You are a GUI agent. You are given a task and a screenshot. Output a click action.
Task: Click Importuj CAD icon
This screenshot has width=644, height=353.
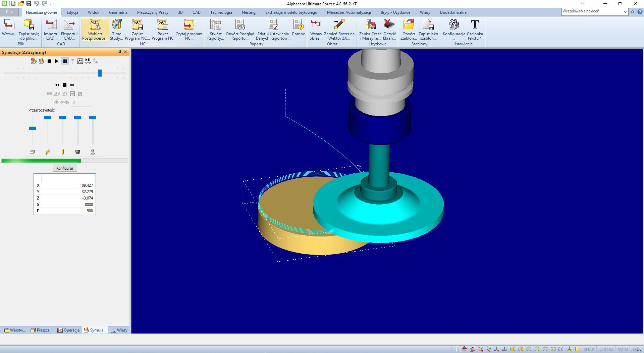pos(51,30)
